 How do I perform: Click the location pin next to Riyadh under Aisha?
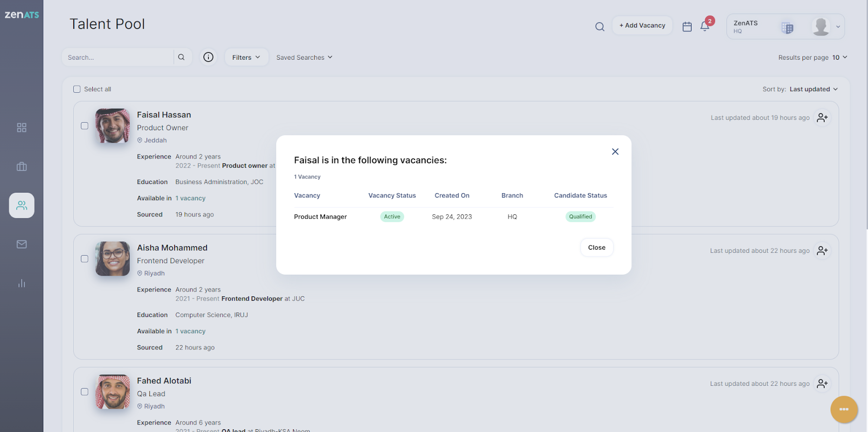(x=139, y=274)
